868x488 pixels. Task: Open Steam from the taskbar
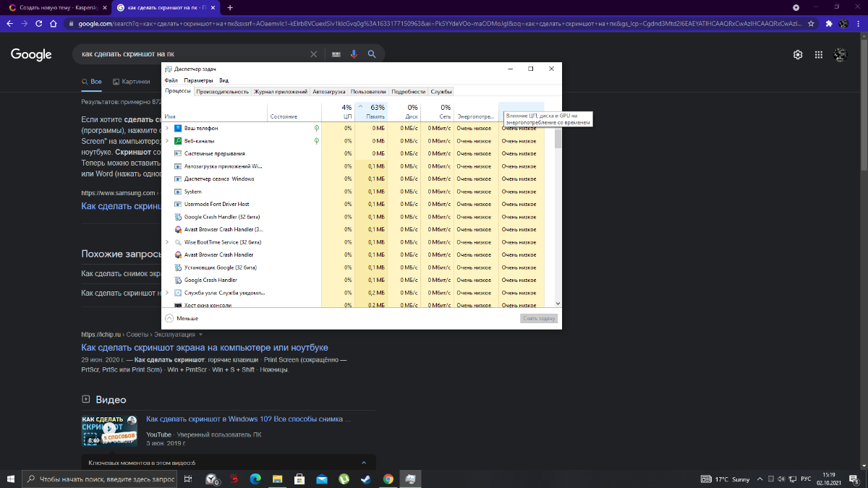pyautogui.click(x=366, y=479)
